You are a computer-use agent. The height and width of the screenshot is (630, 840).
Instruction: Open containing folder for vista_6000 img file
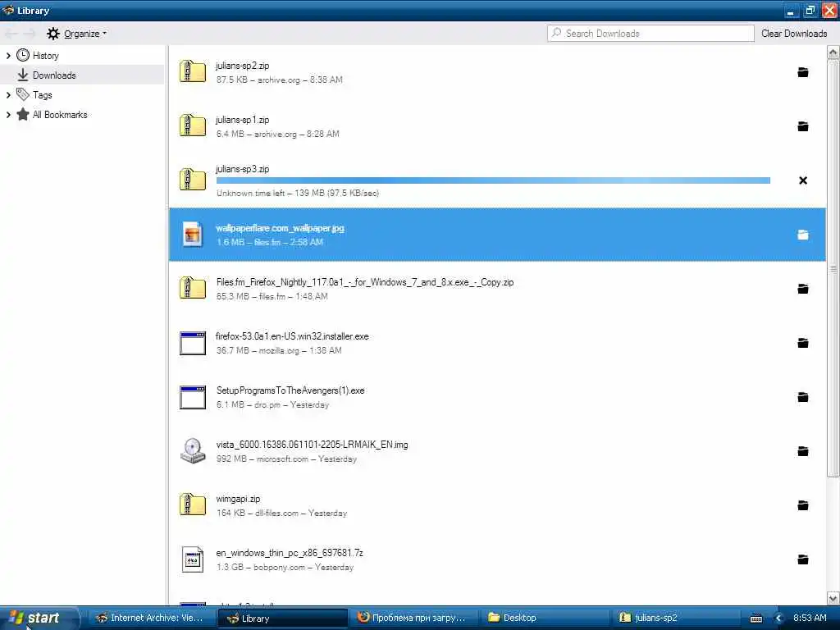pos(802,451)
